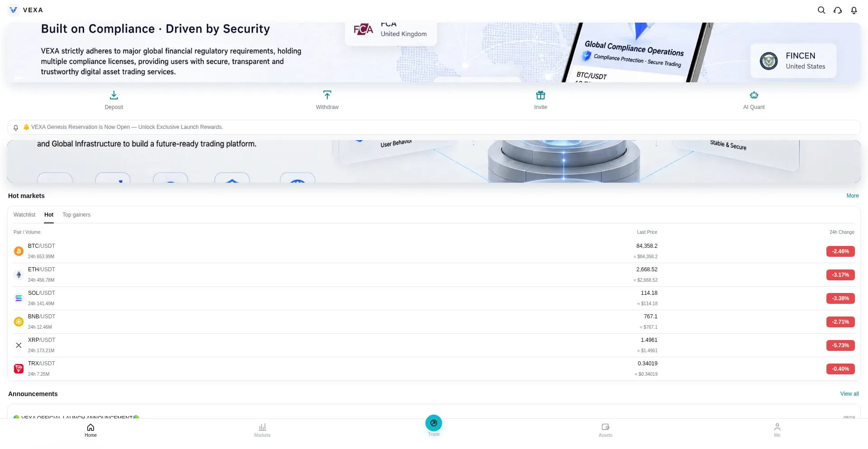Image resolution: width=868 pixels, height=449 pixels.
Task: Open the AI Quant robot icon
Action: pos(754,95)
